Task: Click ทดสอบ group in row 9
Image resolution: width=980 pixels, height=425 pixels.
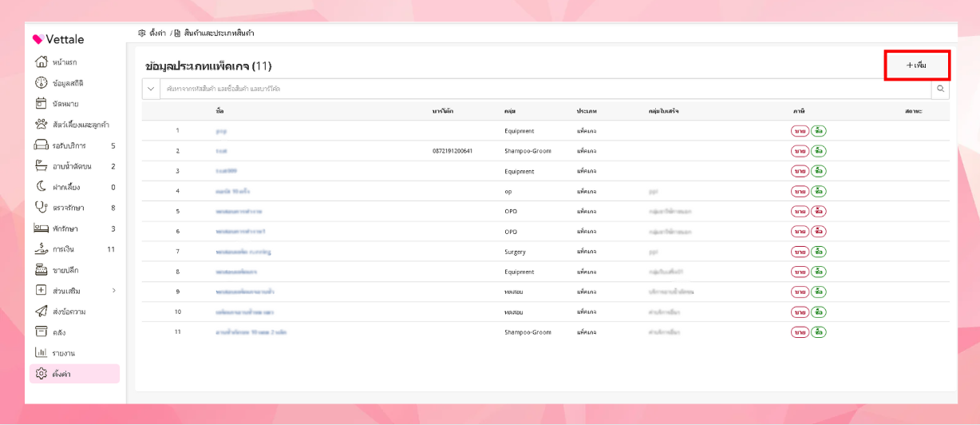Action: (x=513, y=292)
